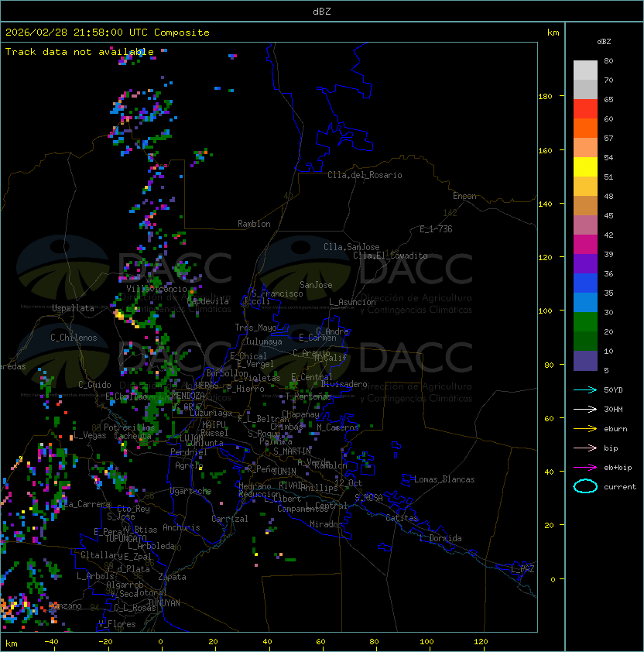This screenshot has height=652, width=644.
Task: Click the 2026/02/28 UTC Composite timestamp
Action: tap(108, 33)
